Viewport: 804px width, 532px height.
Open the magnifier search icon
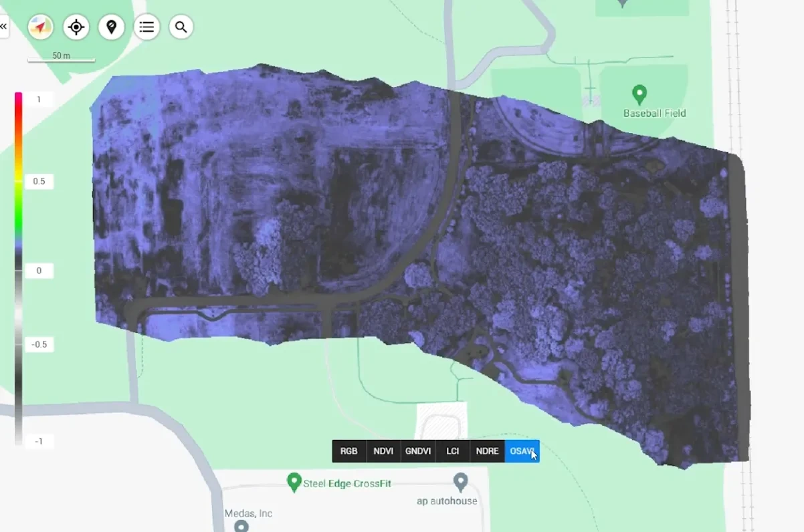tap(181, 27)
